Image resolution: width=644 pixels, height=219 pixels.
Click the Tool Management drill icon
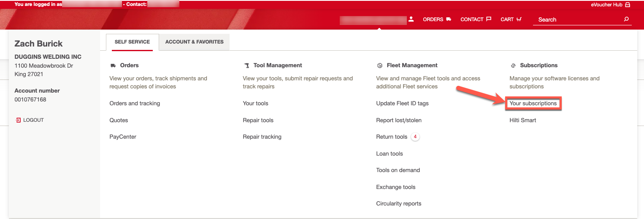(246, 66)
